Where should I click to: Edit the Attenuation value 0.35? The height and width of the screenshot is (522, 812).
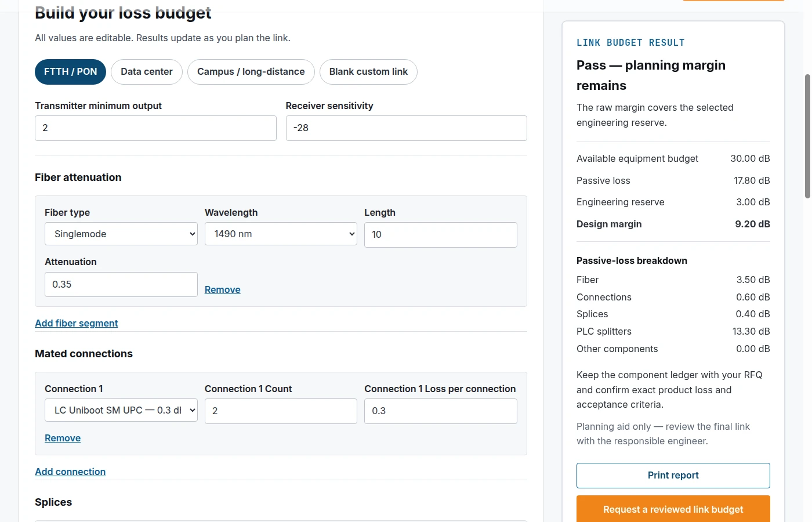point(121,285)
